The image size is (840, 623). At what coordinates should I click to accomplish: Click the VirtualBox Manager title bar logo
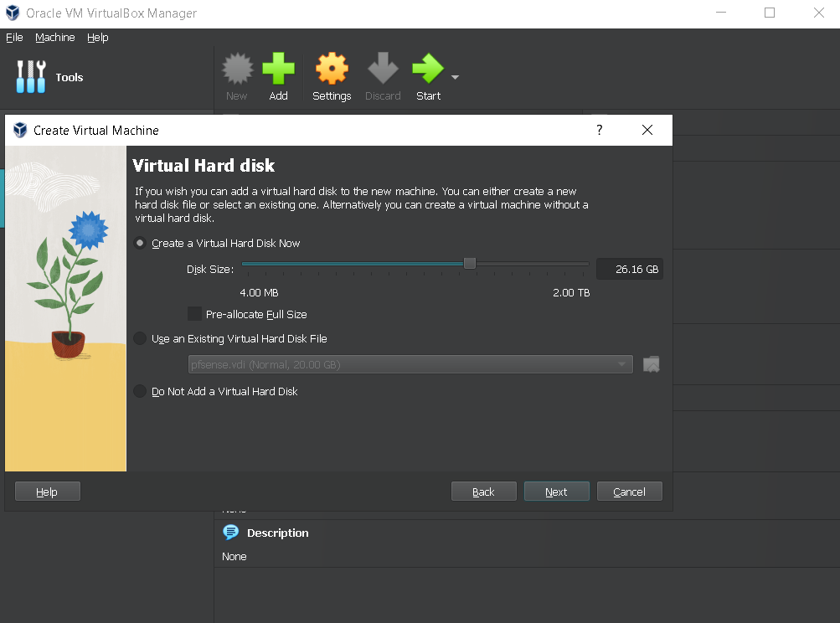(x=13, y=13)
